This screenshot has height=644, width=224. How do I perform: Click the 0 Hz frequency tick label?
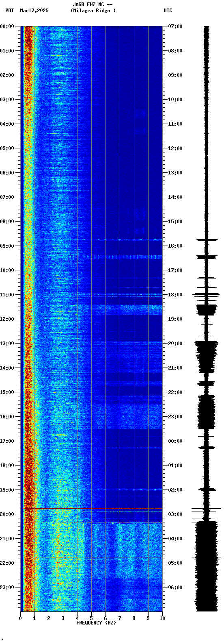click(20, 618)
